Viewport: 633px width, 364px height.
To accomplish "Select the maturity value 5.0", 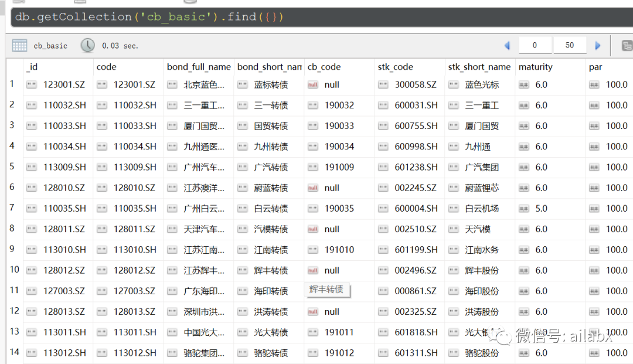I will click(x=542, y=209).
